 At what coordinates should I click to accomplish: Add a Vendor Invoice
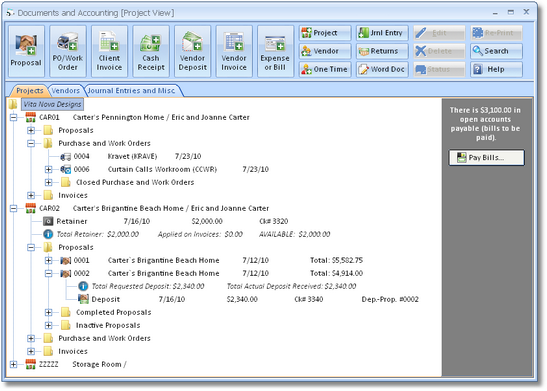click(234, 51)
